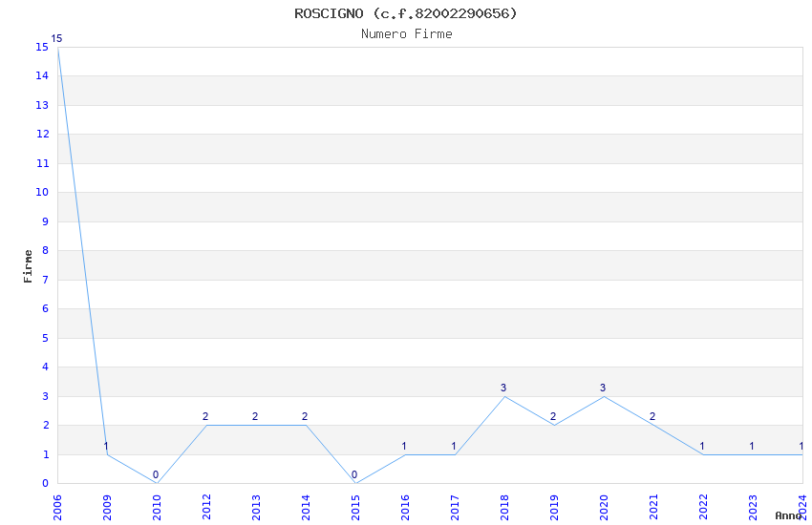Click y-axis tick label 13
812x525 pixels.
tap(42, 105)
